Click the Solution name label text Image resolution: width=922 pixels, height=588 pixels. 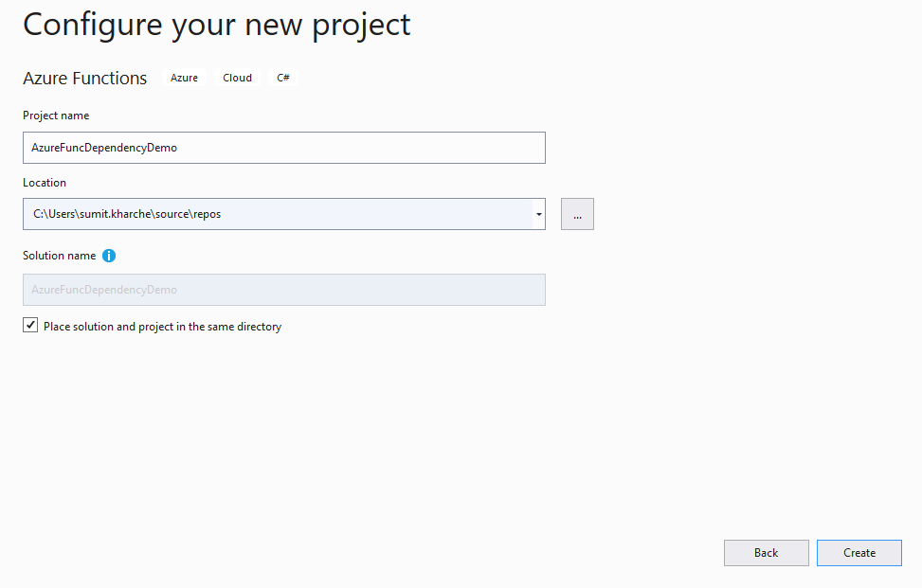pyautogui.click(x=60, y=256)
